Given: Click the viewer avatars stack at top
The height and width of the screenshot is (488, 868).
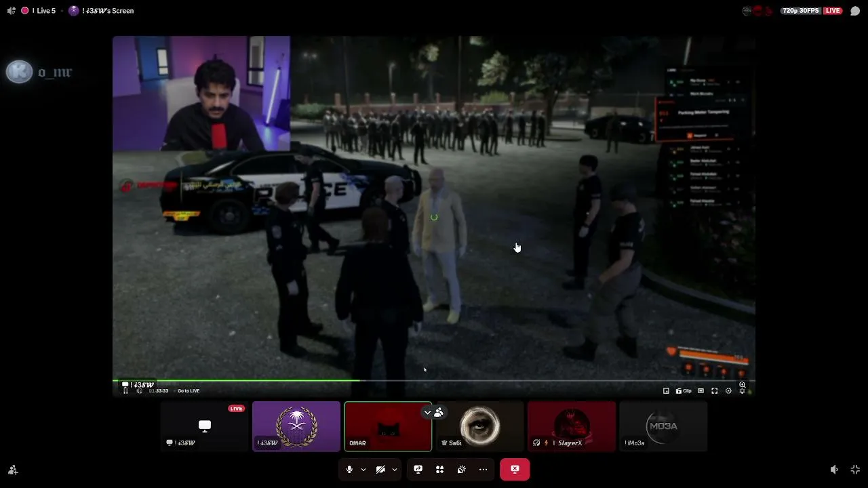Looking at the screenshot, I should point(759,11).
